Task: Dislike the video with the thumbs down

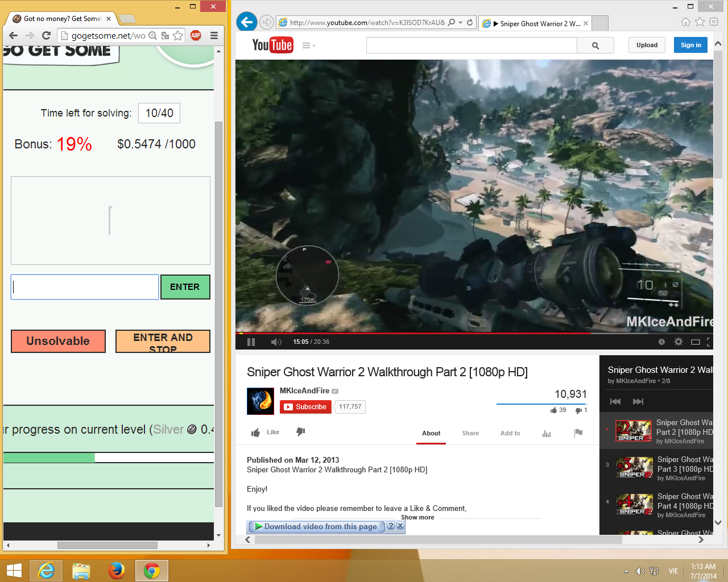Action: 301,432
